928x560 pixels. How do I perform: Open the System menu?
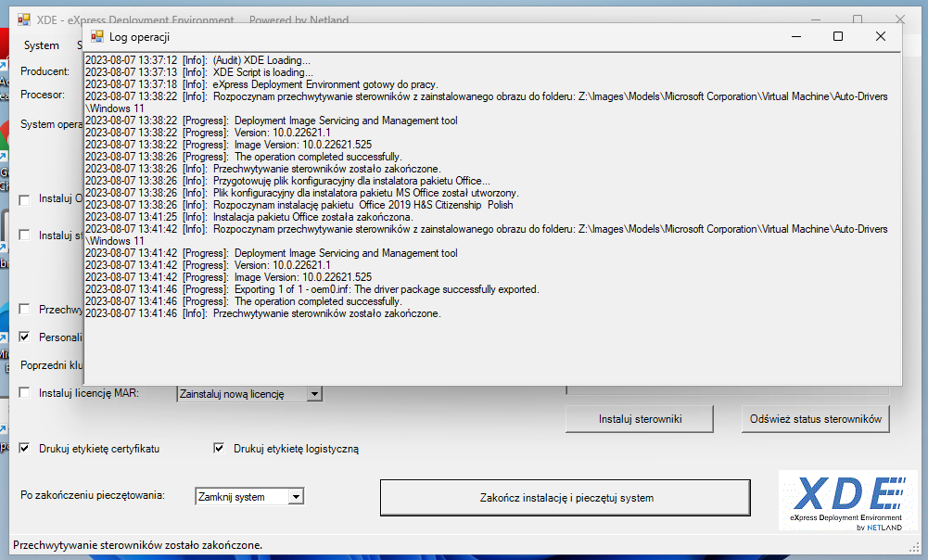point(42,45)
